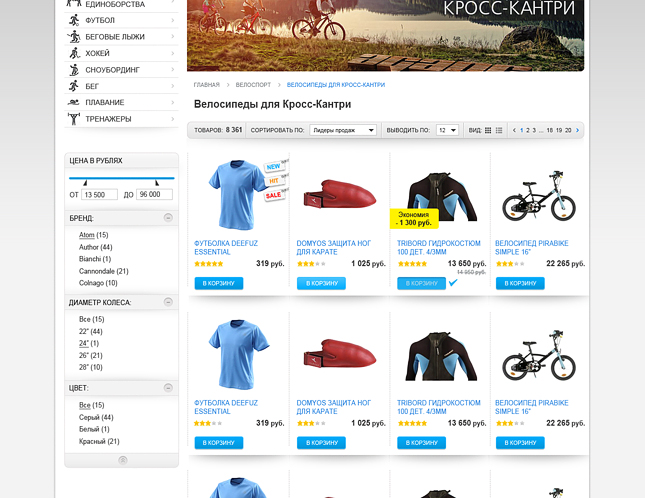Click the minimum price field 13 500
The width and height of the screenshot is (645, 498).
tap(100, 195)
